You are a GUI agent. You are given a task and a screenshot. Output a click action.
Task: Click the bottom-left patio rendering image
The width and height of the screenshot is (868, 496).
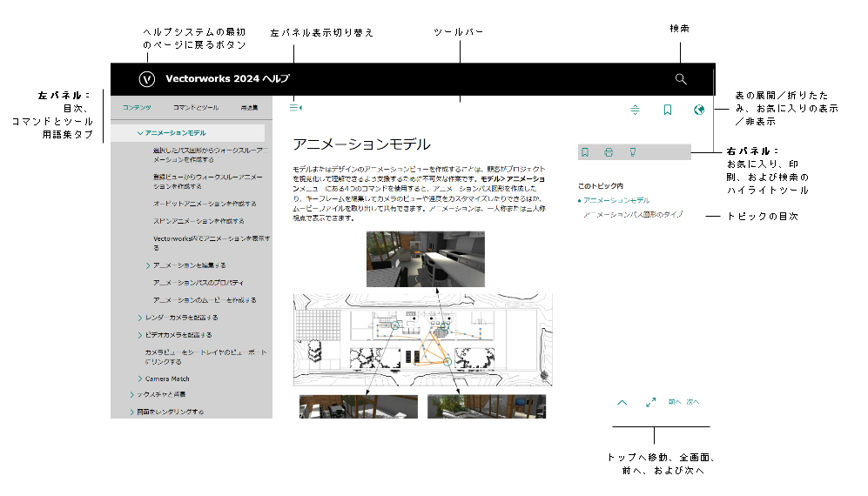click(x=359, y=406)
